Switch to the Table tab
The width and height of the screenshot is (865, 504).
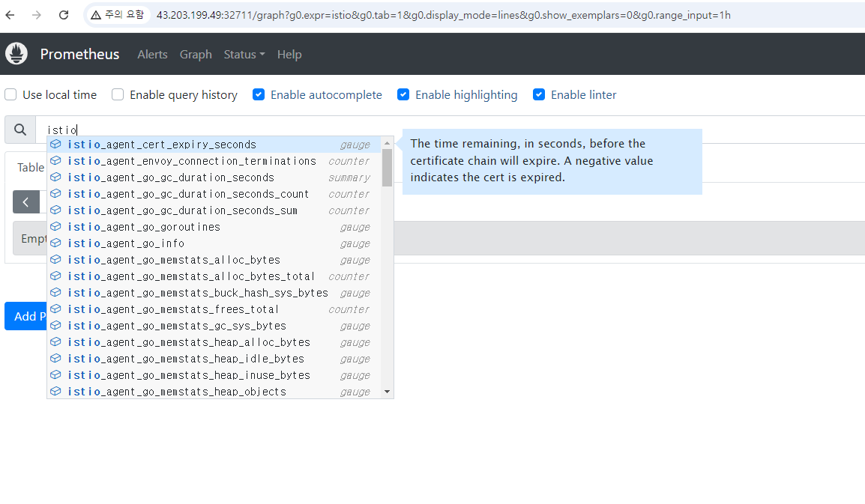tap(31, 167)
